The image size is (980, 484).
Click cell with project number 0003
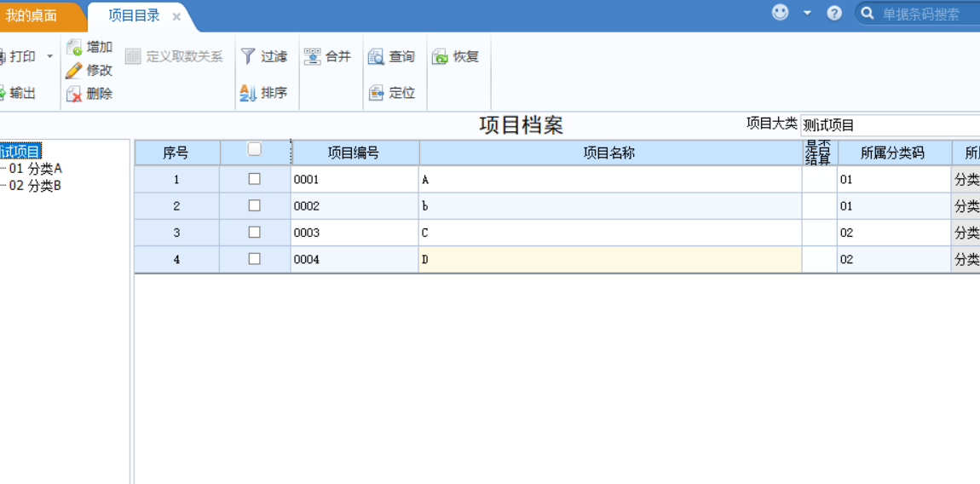click(355, 233)
